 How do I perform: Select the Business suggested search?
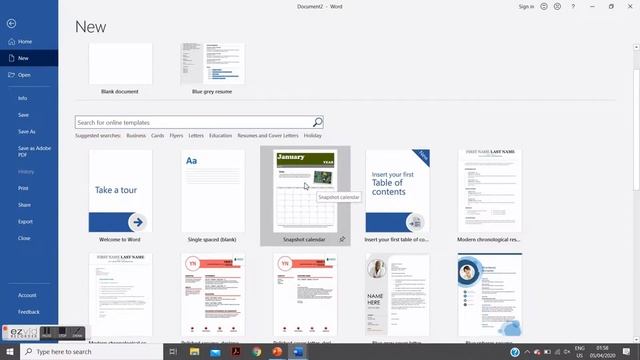pos(136,136)
